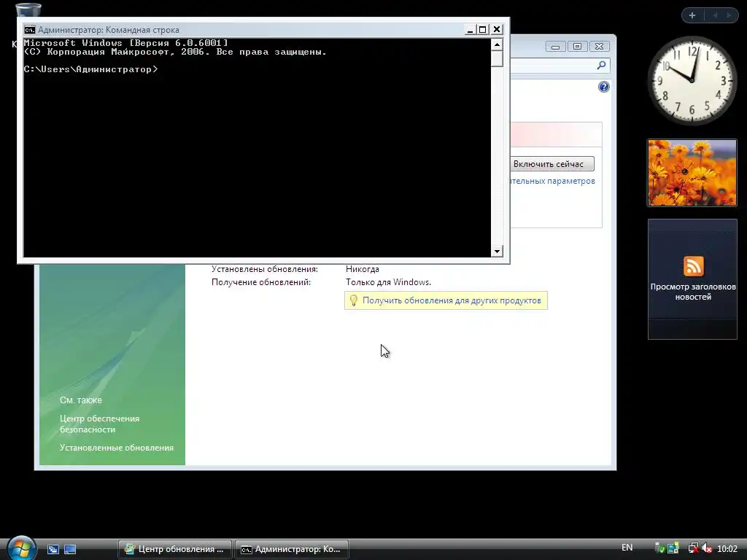Image resolution: width=747 pixels, height=560 pixels.
Task: Click the Получение обновлений: label
Action: 261,282
